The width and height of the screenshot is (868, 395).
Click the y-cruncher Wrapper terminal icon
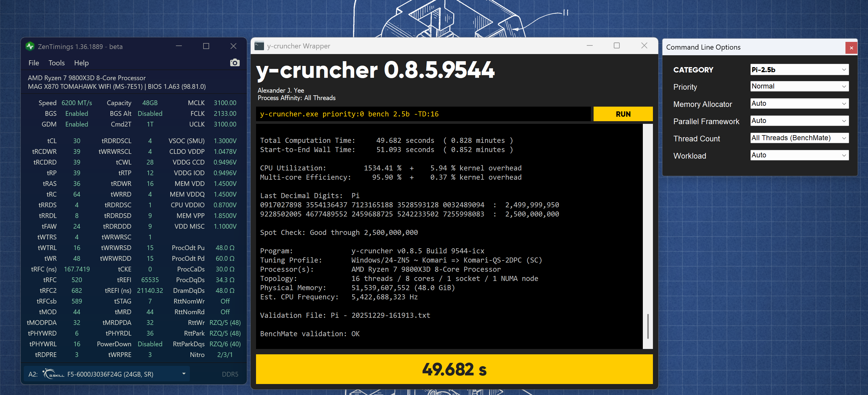[x=259, y=46]
